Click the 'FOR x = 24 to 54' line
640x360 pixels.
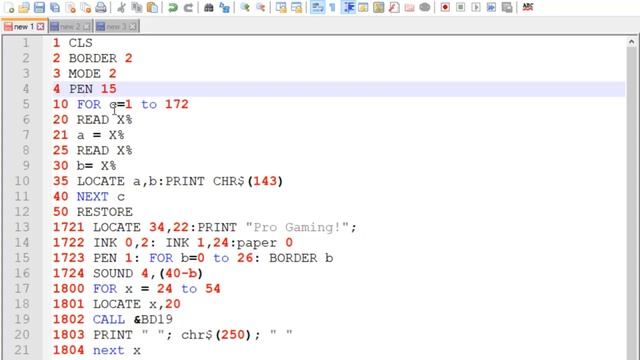pyautogui.click(x=137, y=289)
